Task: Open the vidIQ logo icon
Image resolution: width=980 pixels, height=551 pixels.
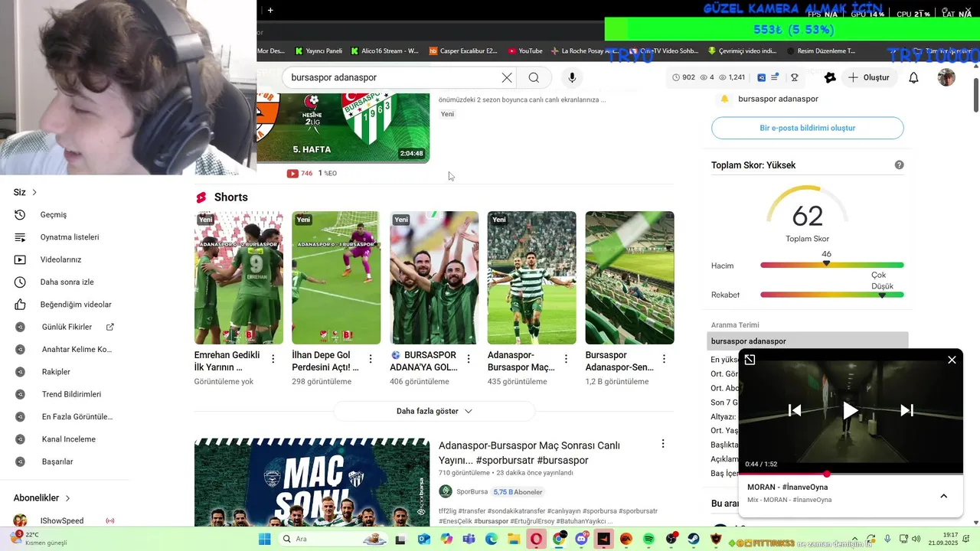Action: tap(761, 77)
